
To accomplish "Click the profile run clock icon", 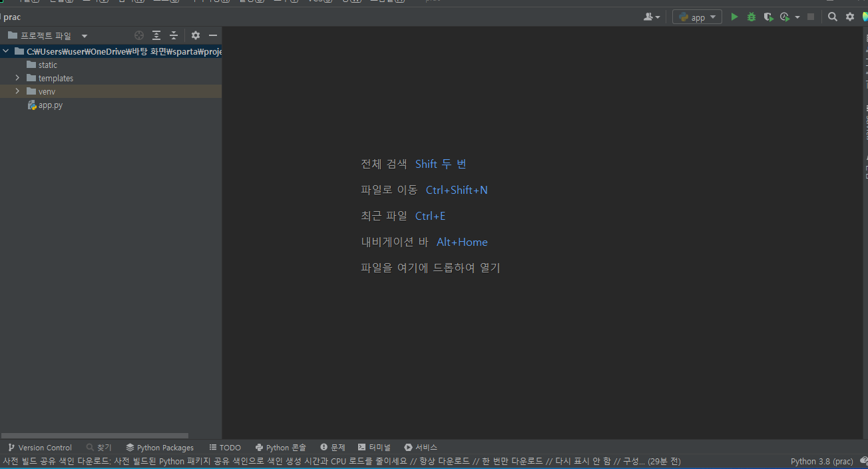I will pos(785,17).
